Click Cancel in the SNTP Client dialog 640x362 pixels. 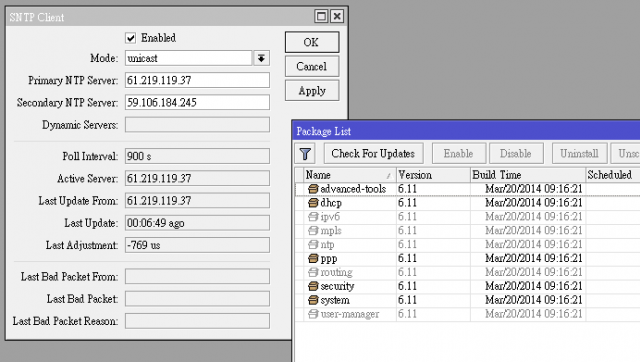point(312,67)
